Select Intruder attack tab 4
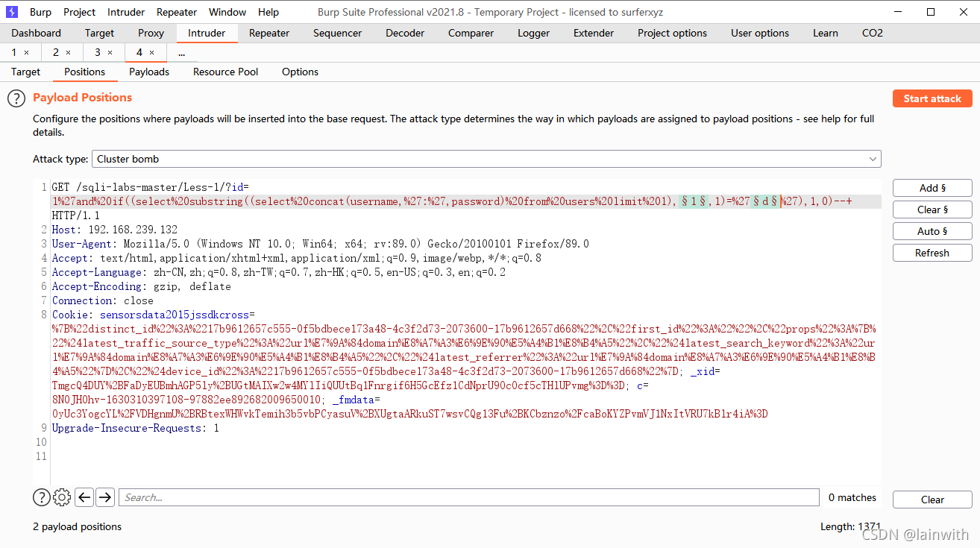Image resolution: width=980 pixels, height=548 pixels. (139, 53)
